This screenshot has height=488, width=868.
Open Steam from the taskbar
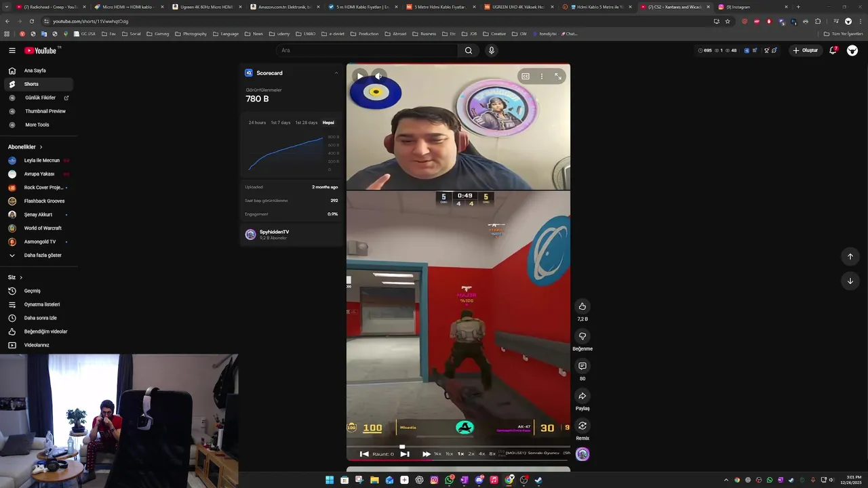point(538,480)
